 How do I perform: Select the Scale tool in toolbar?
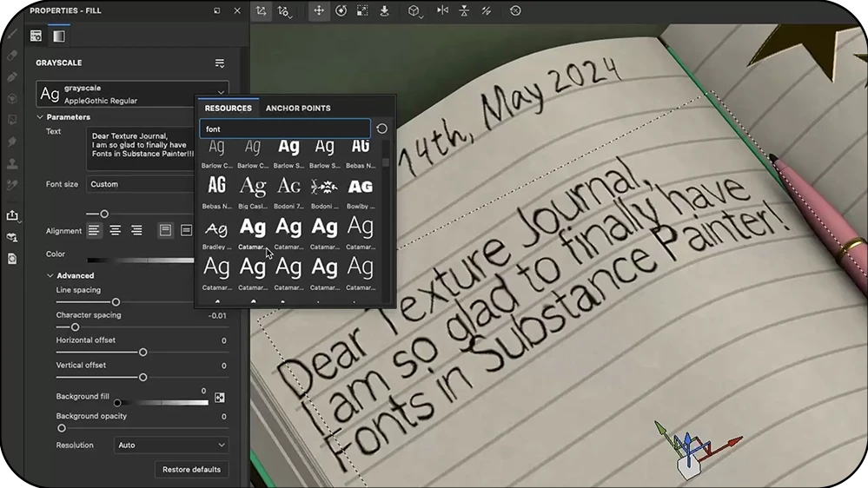(362, 10)
